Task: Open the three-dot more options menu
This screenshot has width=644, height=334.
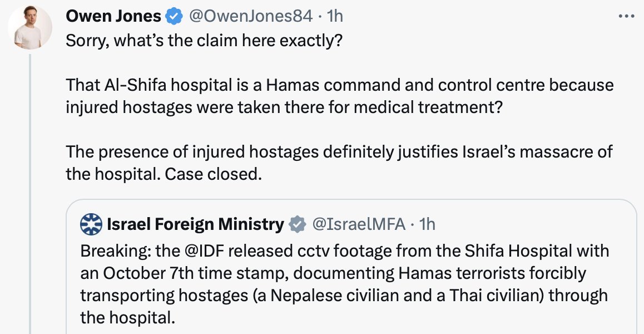Action: (x=627, y=16)
